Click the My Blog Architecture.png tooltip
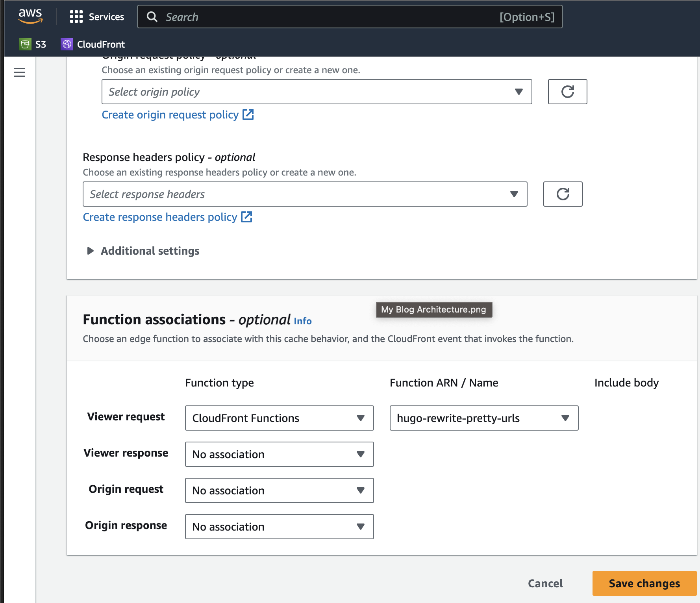Screen dimensions: 700x603 (434, 309)
